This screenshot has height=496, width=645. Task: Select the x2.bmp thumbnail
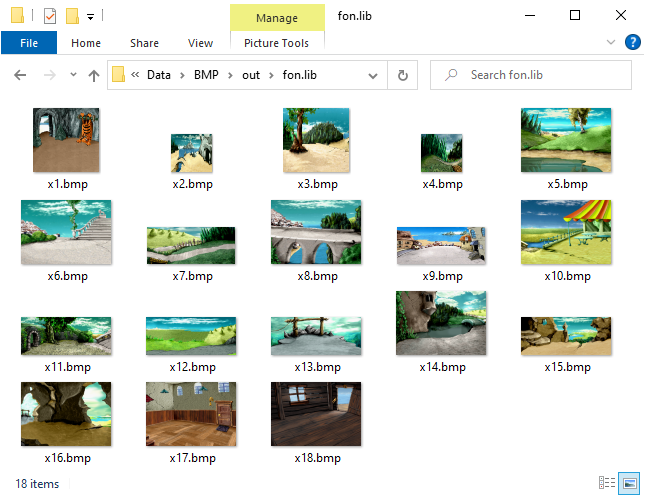coord(192,153)
